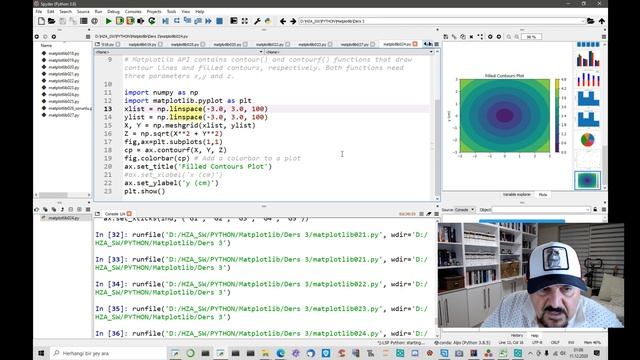Close the matplotlib024.py editor tab

[x=415, y=44]
